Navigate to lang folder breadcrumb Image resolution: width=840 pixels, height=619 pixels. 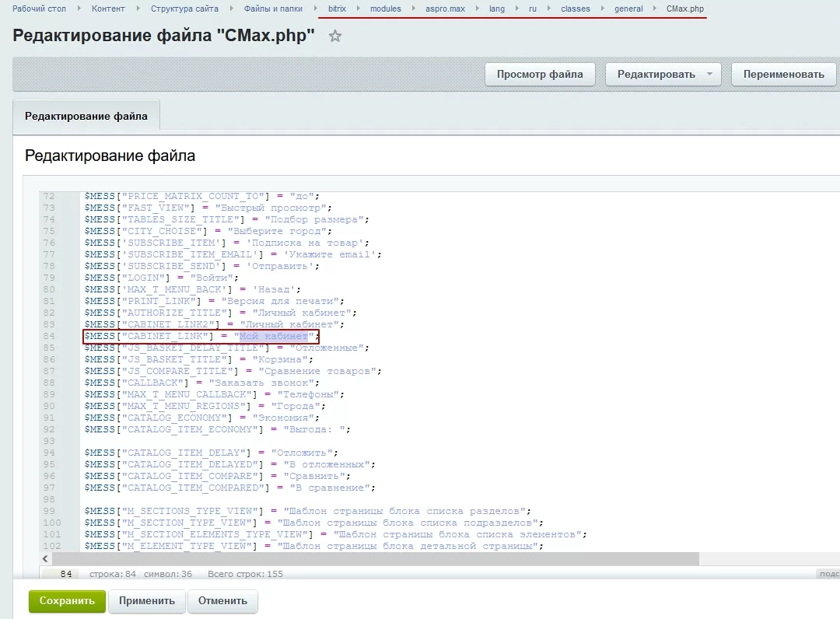pyautogui.click(x=496, y=9)
